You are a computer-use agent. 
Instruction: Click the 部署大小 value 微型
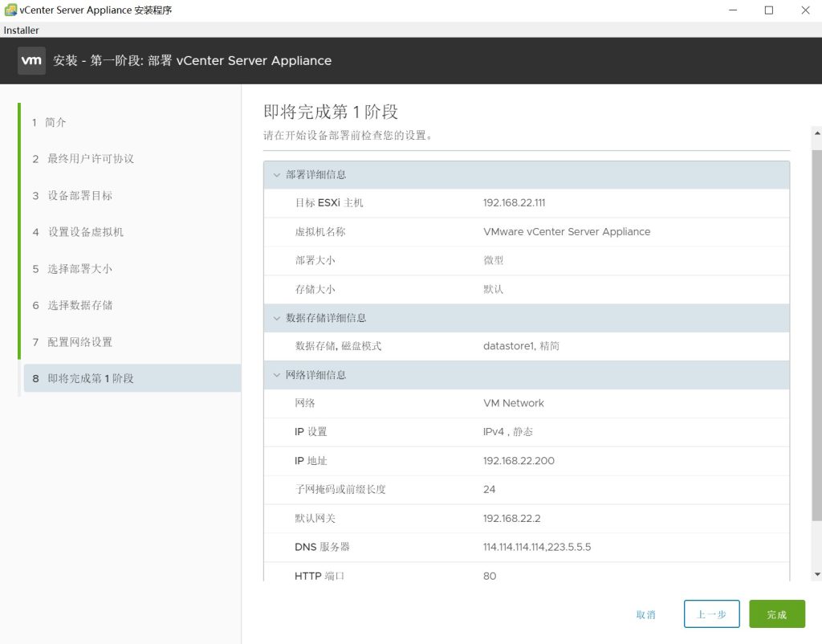pyautogui.click(x=494, y=260)
